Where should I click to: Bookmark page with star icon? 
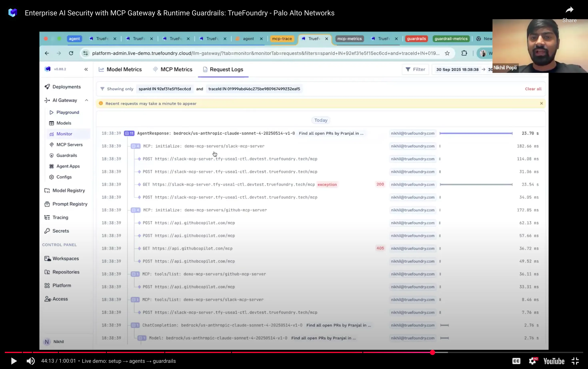click(x=447, y=53)
